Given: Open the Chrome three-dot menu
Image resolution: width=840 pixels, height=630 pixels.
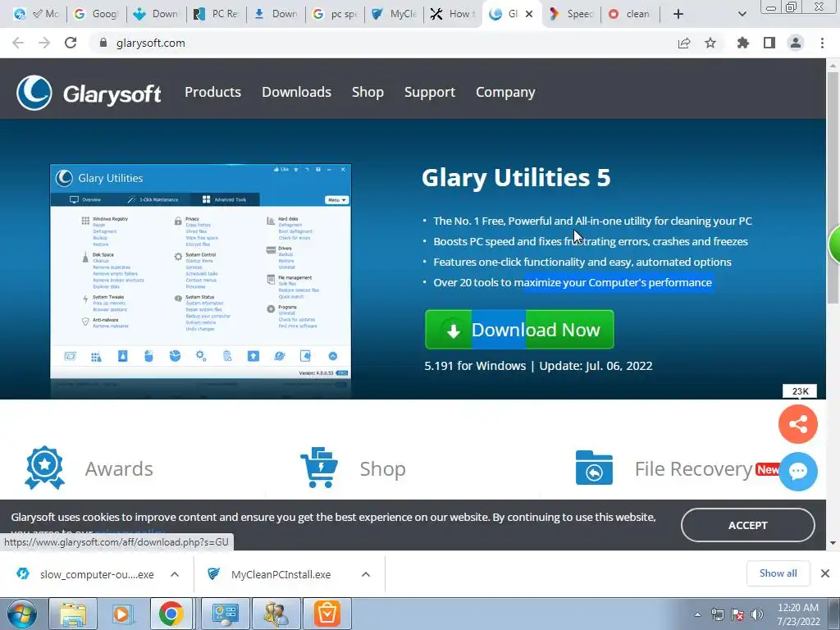Looking at the screenshot, I should 822,43.
